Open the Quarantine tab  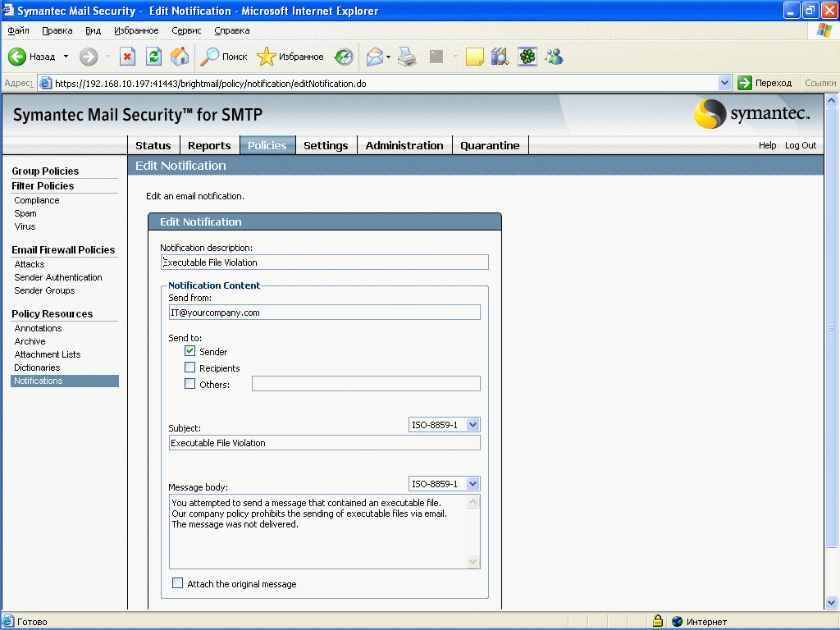(491, 146)
